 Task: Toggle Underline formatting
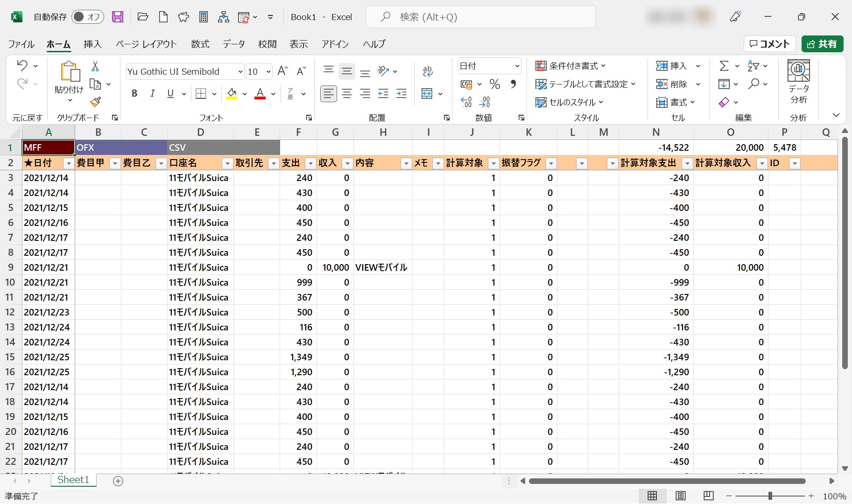pyautogui.click(x=170, y=94)
